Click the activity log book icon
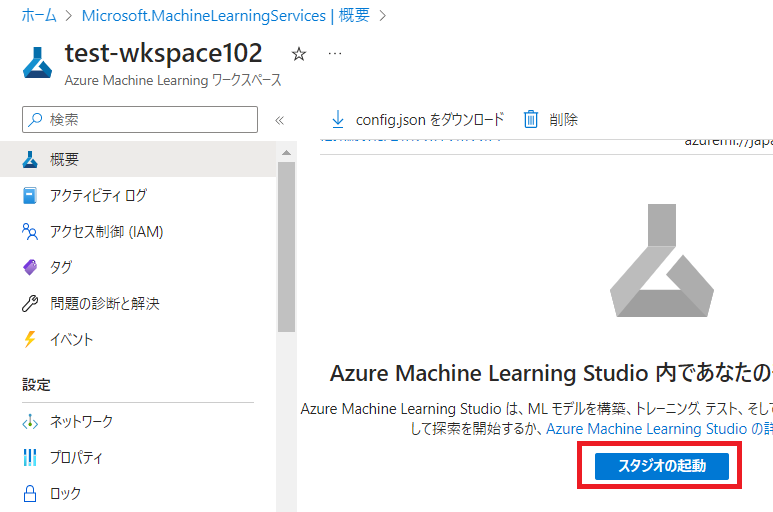This screenshot has width=773, height=512. (30, 196)
